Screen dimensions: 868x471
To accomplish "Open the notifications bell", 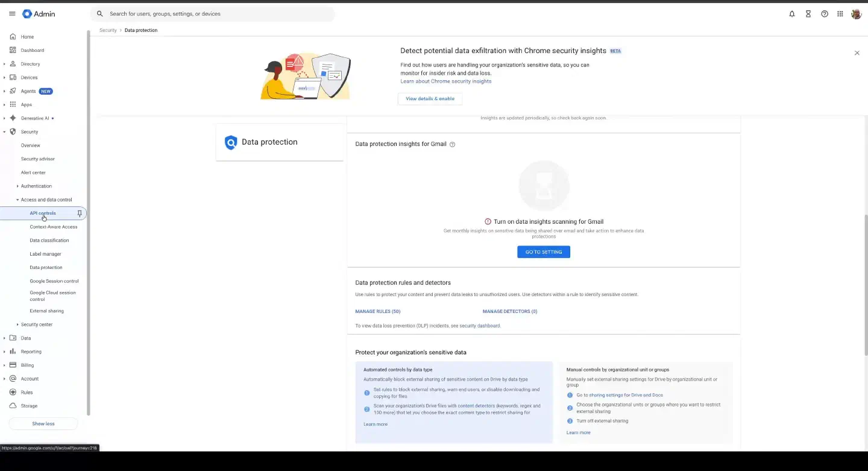I will tap(792, 14).
